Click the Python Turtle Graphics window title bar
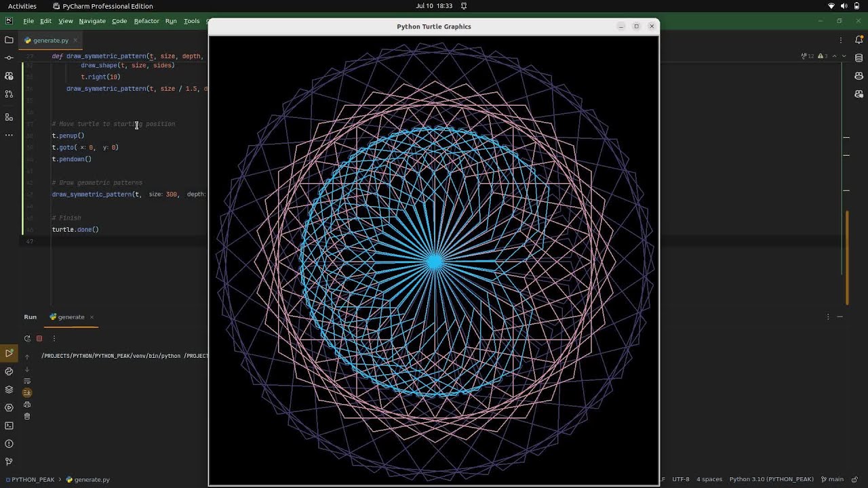868x488 pixels. coord(434,26)
